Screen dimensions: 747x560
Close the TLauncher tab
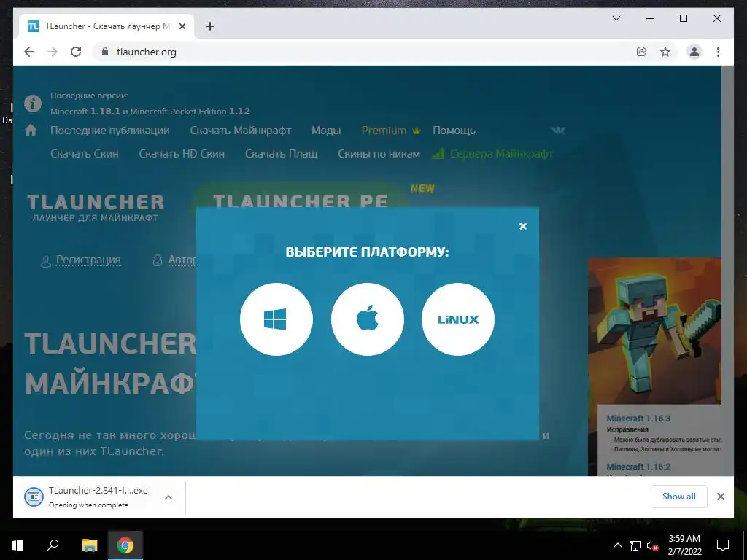point(182,26)
